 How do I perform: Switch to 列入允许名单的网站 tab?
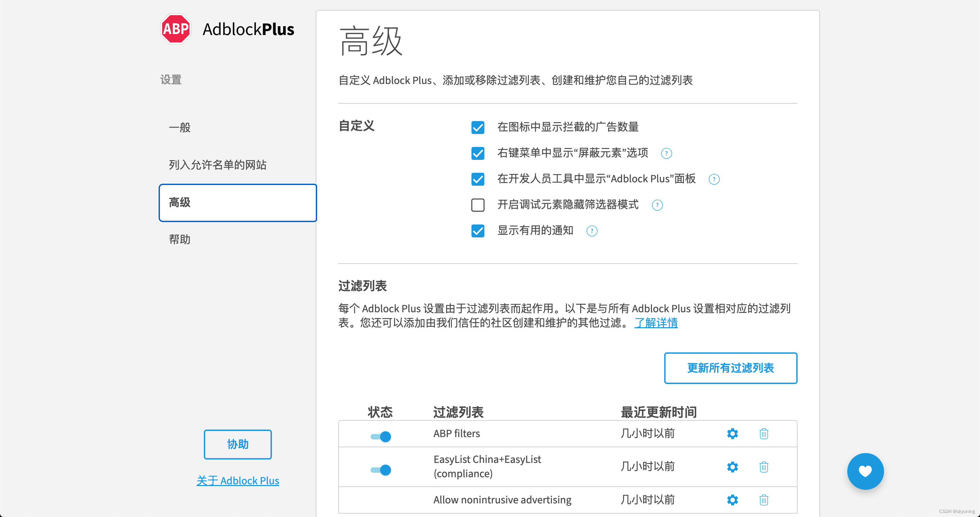tap(218, 165)
